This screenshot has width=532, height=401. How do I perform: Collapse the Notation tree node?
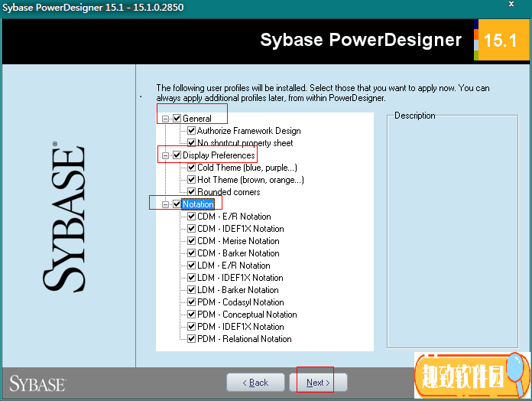(165, 204)
